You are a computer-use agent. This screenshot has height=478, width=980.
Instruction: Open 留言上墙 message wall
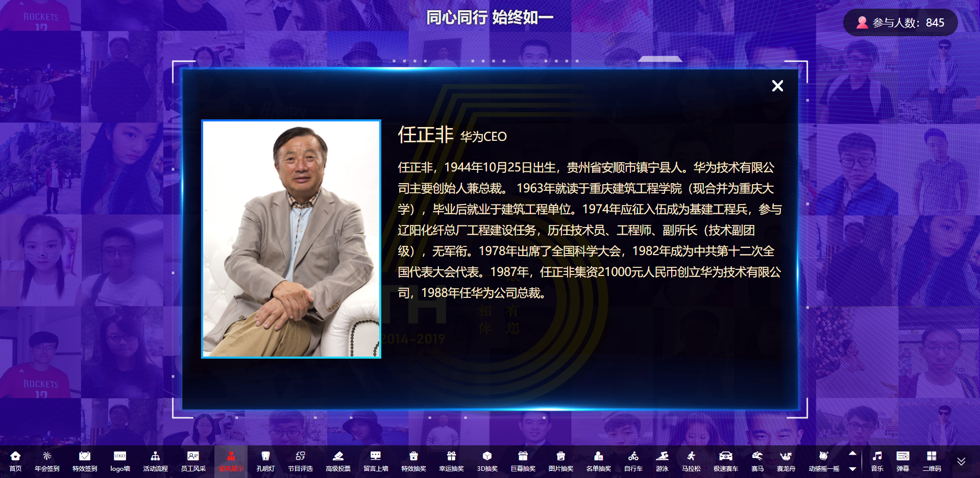pos(376,461)
